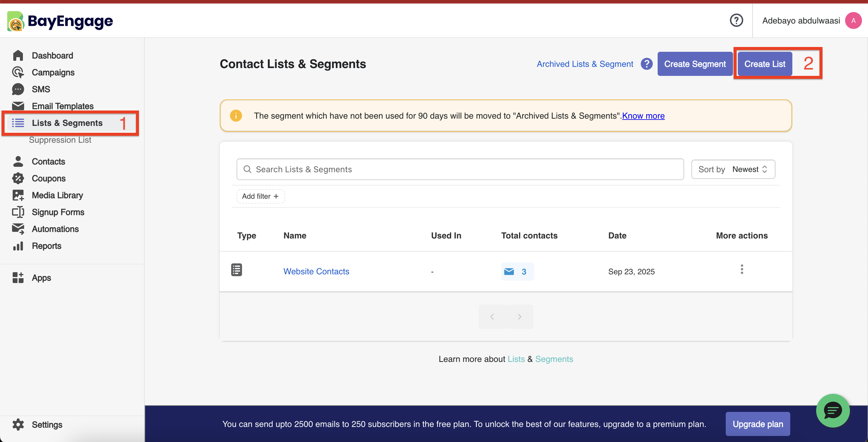The image size is (868, 442).
Task: Click the Campaigns sidebar icon
Action: pyautogui.click(x=18, y=72)
